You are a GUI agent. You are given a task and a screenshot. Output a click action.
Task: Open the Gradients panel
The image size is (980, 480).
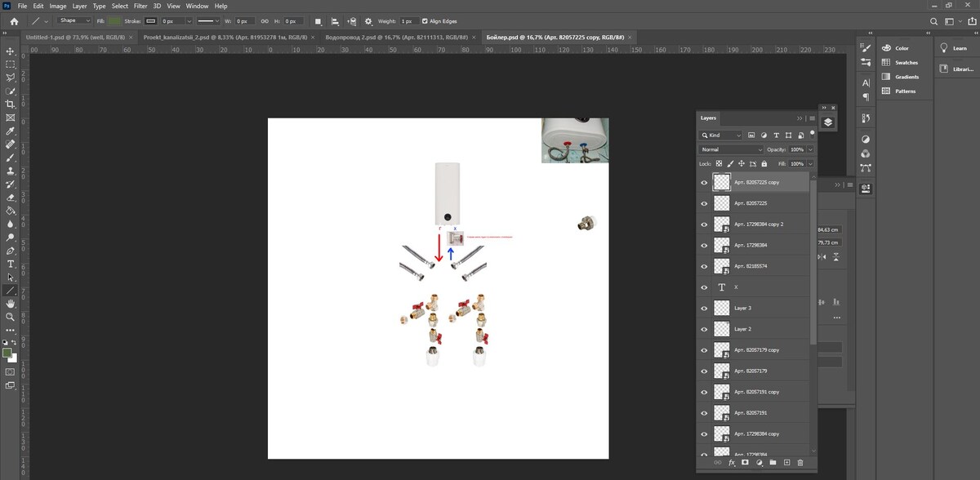[x=906, y=77]
